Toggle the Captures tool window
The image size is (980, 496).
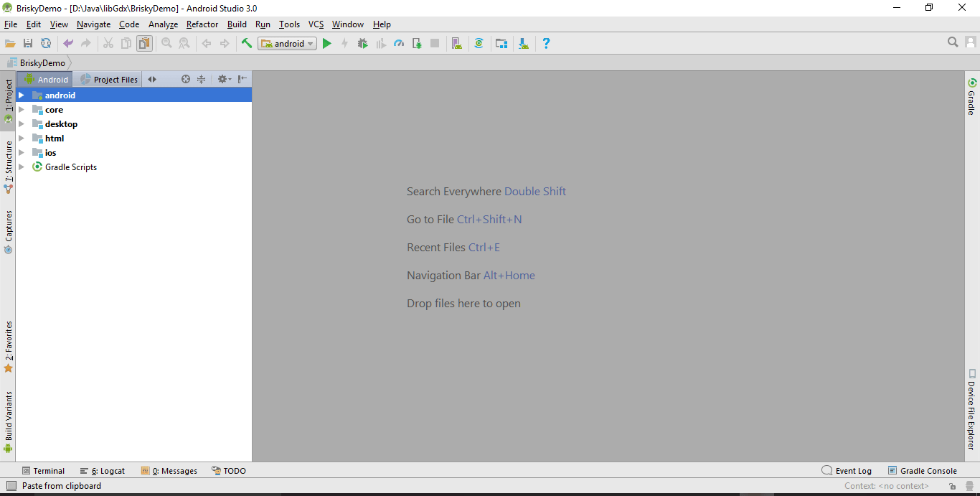coord(8,232)
